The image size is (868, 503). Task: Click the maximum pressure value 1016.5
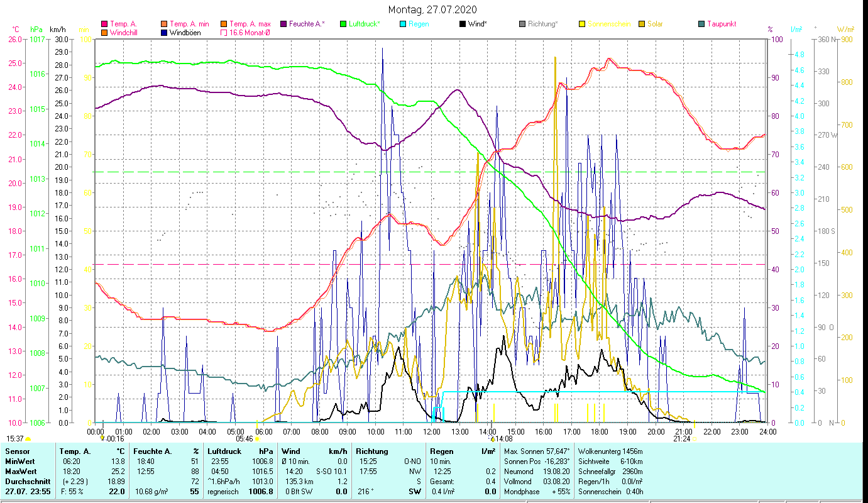[263, 472]
